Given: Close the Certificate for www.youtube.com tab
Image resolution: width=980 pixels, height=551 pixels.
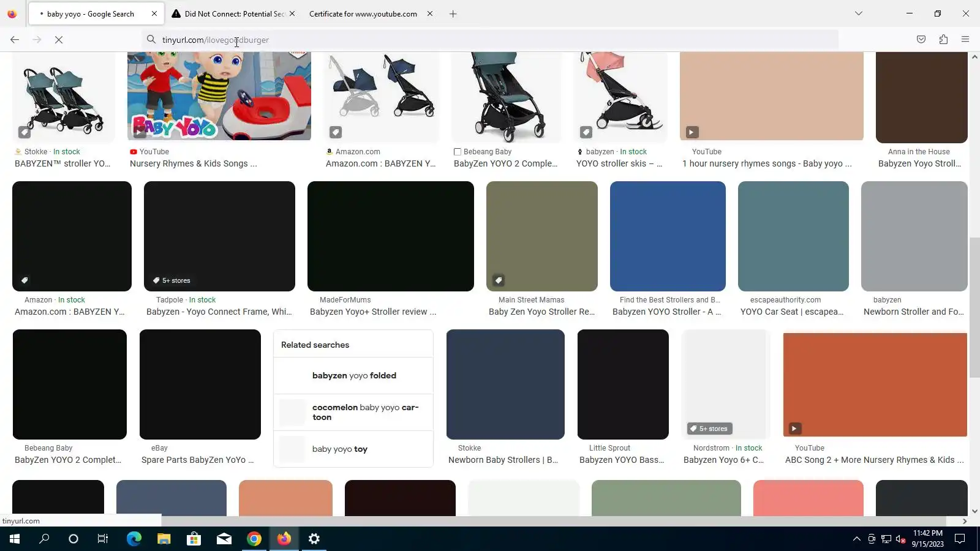Looking at the screenshot, I should 430,13.
